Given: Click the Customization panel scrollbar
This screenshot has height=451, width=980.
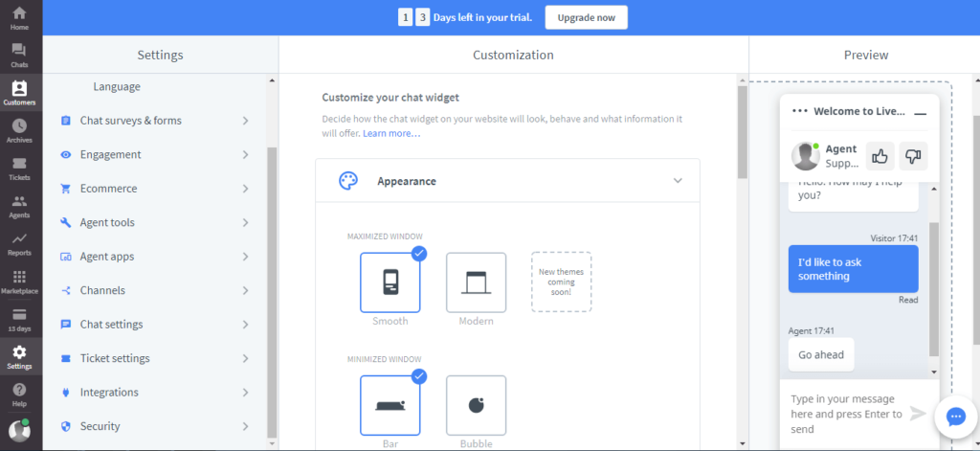Looking at the screenshot, I should pyautogui.click(x=742, y=132).
